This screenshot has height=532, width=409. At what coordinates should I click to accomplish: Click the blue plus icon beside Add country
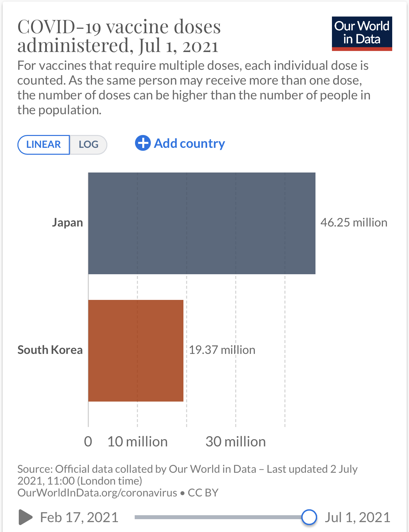pos(143,143)
